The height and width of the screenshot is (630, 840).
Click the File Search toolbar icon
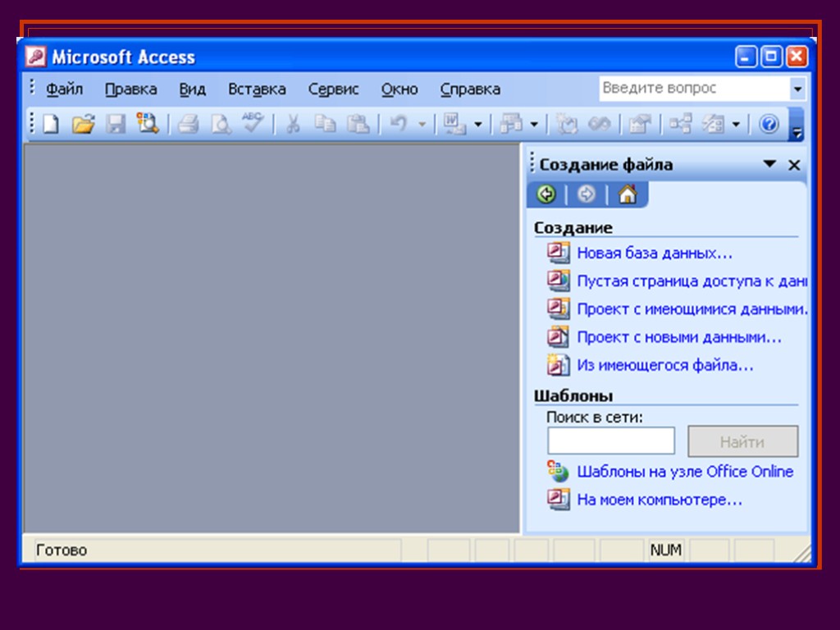148,123
